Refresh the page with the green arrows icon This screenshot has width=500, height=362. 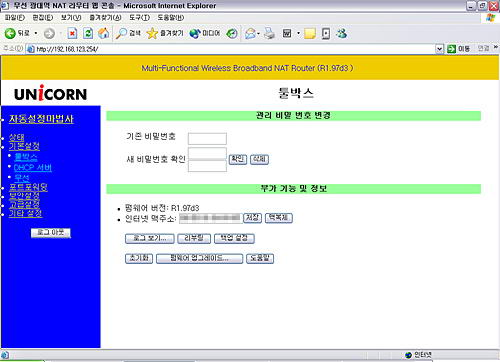[88, 33]
